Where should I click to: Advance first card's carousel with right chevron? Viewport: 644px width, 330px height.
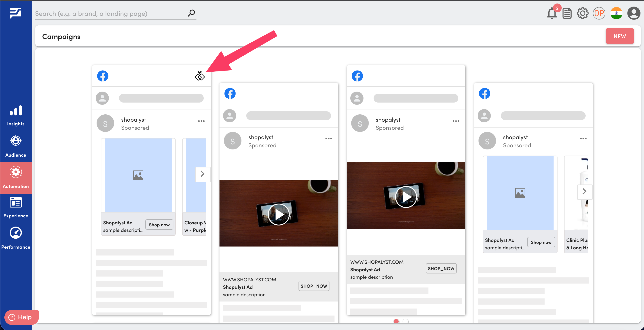coord(202,174)
